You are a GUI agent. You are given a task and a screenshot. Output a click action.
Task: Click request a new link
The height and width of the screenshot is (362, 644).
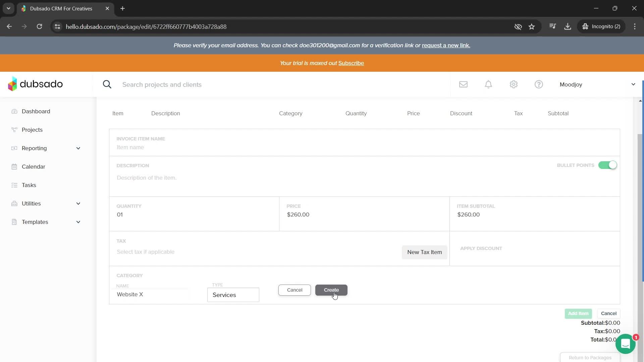(x=446, y=45)
